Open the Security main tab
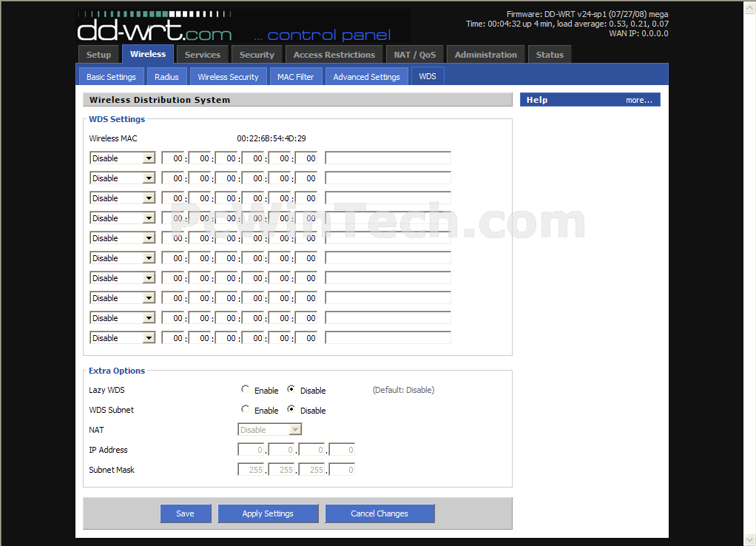 pos(257,55)
